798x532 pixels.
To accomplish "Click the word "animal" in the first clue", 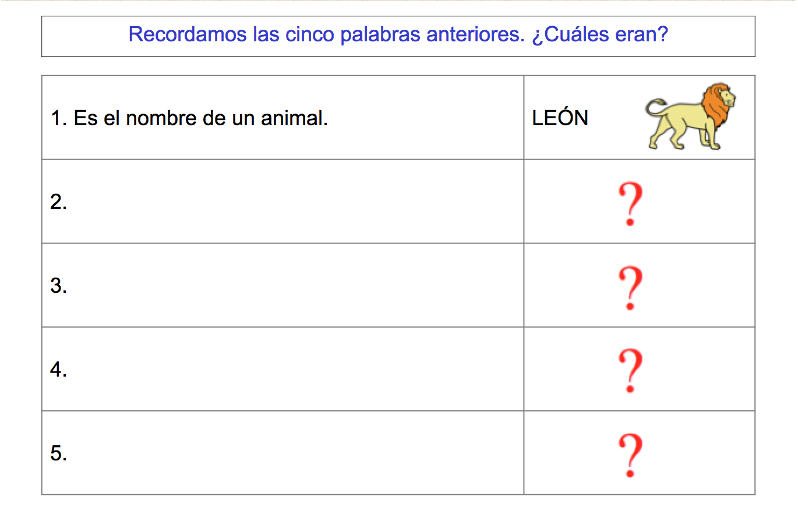I will (294, 118).
